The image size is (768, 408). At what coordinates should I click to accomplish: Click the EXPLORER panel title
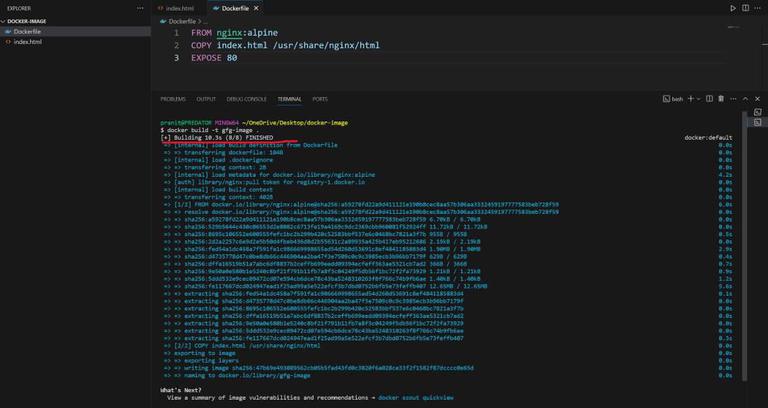pyautogui.click(x=19, y=8)
